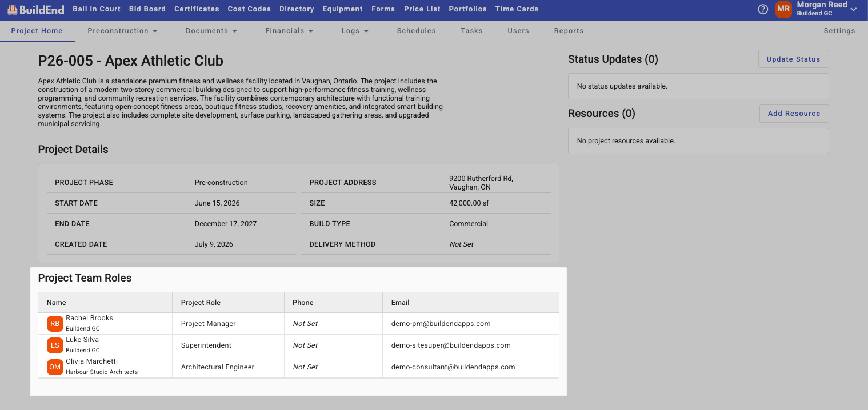Expand the Morgan Reed account menu chevron
The width and height of the screenshot is (868, 410).
(x=854, y=9)
